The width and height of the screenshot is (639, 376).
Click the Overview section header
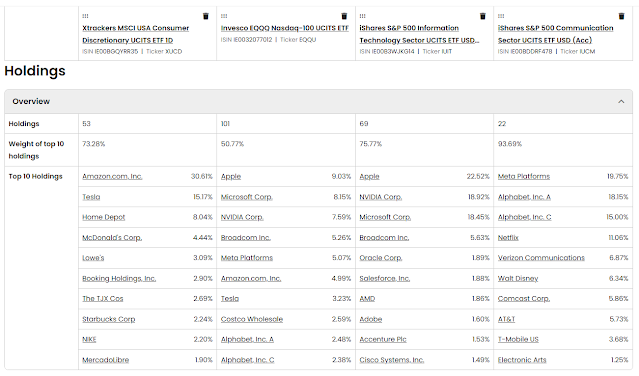tap(318, 101)
